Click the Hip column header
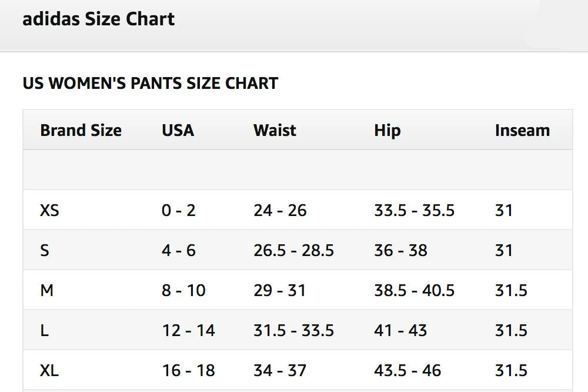 pos(387,130)
